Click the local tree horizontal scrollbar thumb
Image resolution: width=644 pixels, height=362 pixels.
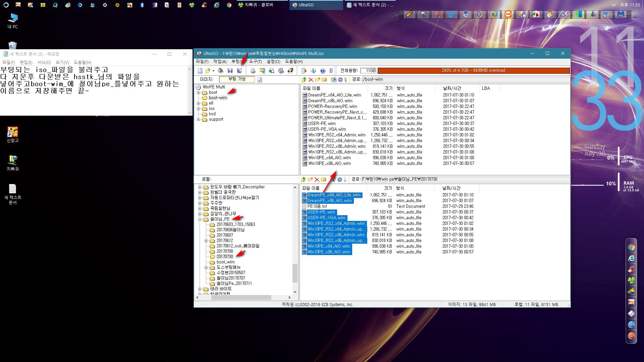click(241, 298)
